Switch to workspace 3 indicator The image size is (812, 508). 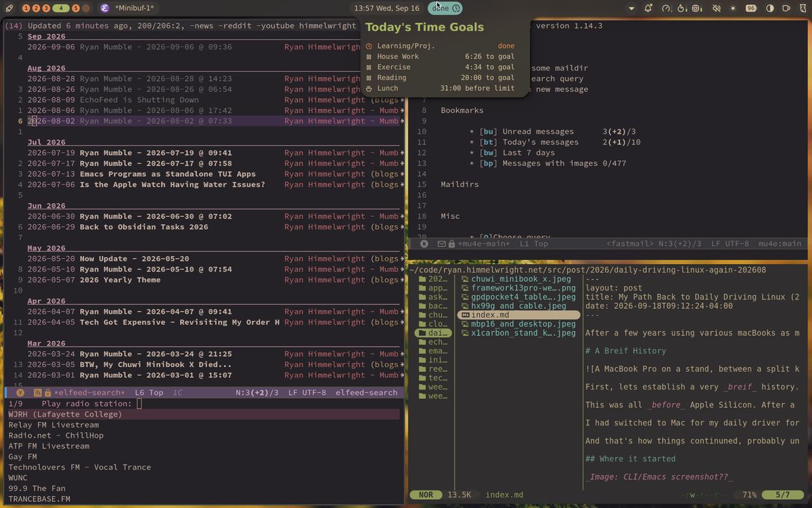coord(46,8)
